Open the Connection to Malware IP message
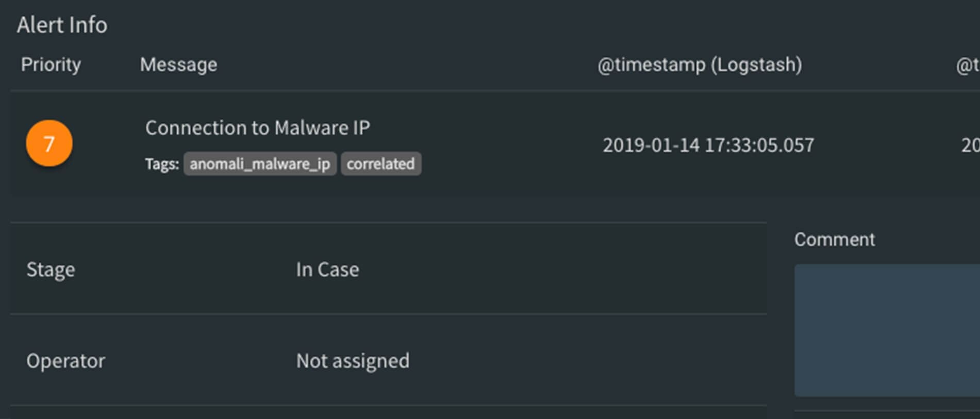The image size is (980, 419). coord(257,128)
